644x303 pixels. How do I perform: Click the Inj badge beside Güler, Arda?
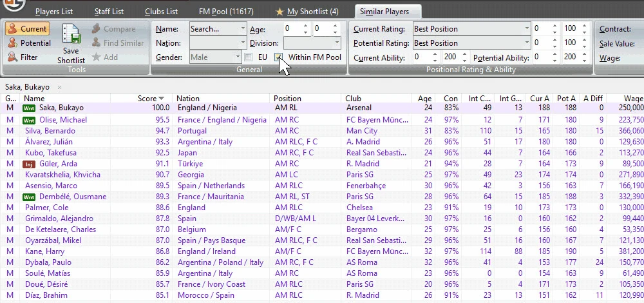point(29,164)
